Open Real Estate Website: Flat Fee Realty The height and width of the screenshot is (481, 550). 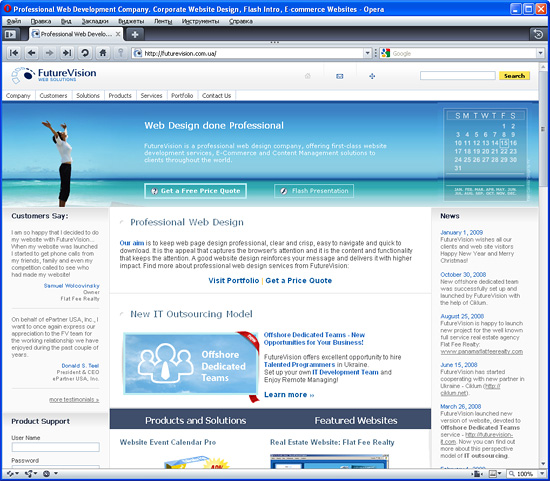point(332,442)
